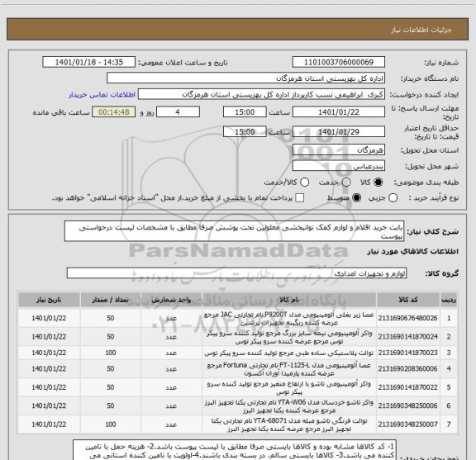
Task: Click the buyer notes text box
Action: 235,450
